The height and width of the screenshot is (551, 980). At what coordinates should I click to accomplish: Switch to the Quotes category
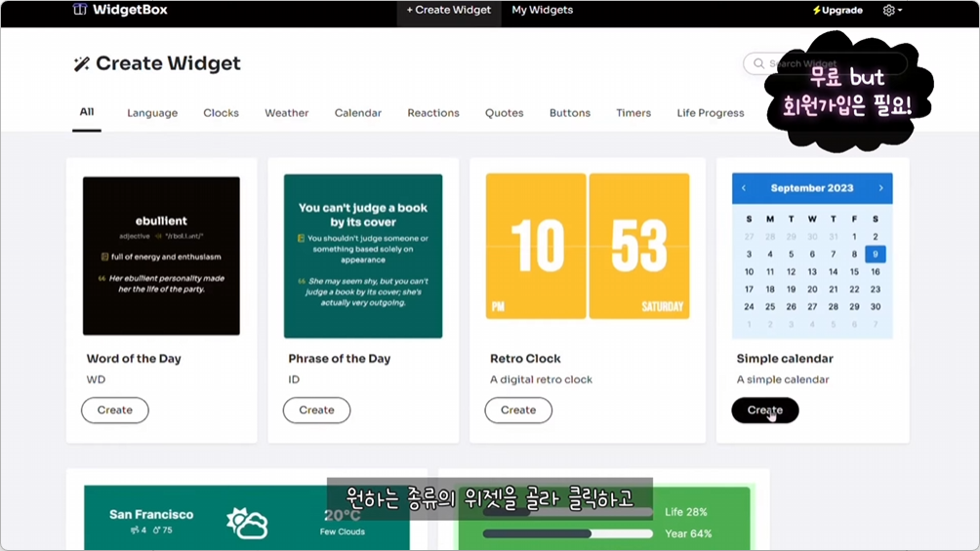click(504, 113)
